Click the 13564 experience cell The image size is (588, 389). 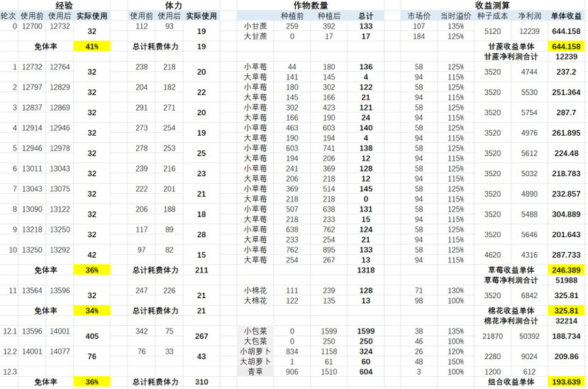[32, 290]
